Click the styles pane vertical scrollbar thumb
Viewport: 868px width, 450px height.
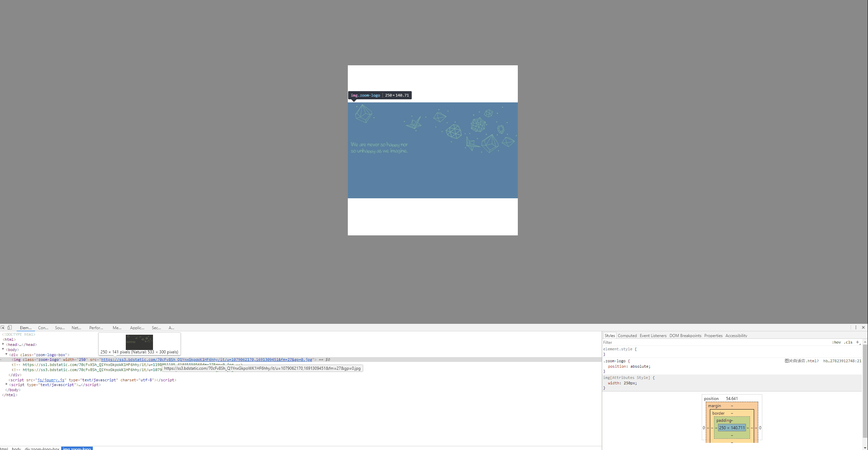pos(865,391)
